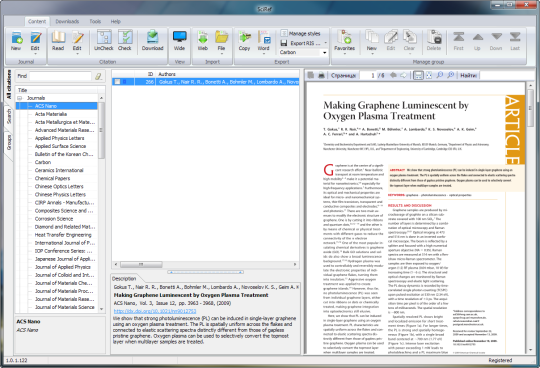Viewport: 540px width, 368px height.
Task: Create a new journal with New icon
Action: point(16,41)
